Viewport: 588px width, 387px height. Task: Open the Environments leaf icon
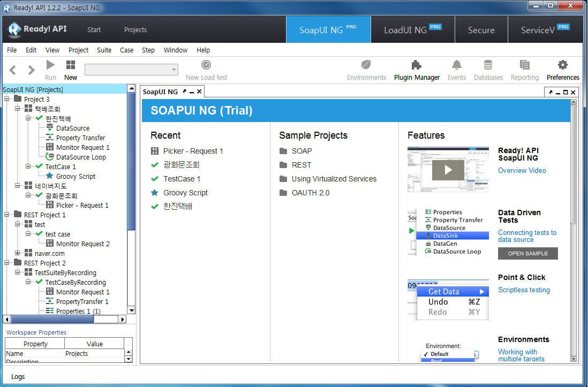[366, 65]
